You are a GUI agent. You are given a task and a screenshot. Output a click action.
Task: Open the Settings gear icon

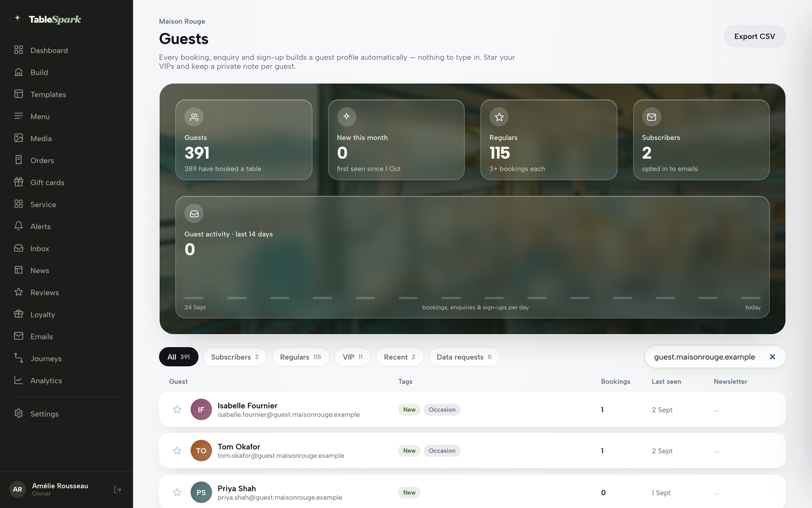click(19, 414)
